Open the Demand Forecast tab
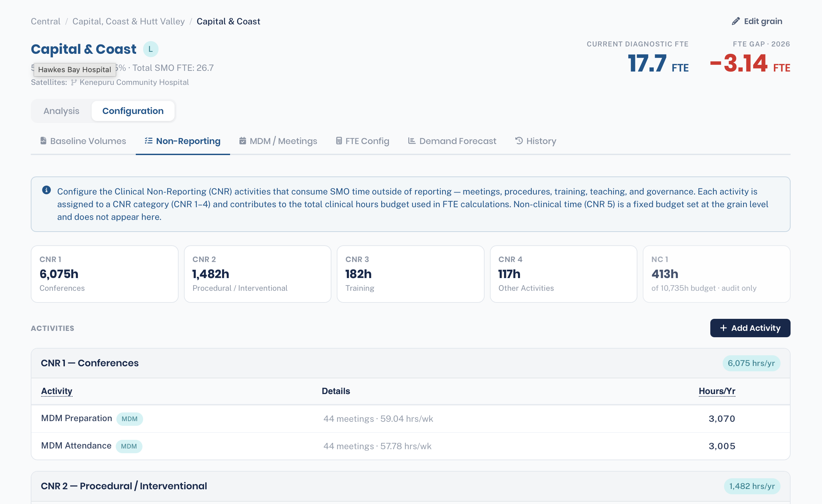Viewport: 822px width, 504px height. [x=452, y=141]
